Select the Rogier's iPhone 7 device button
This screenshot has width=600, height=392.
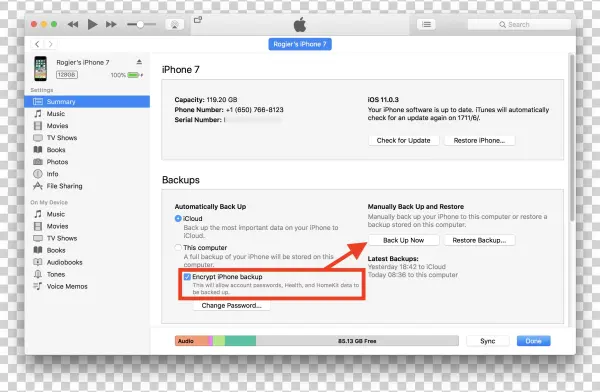[x=300, y=44]
